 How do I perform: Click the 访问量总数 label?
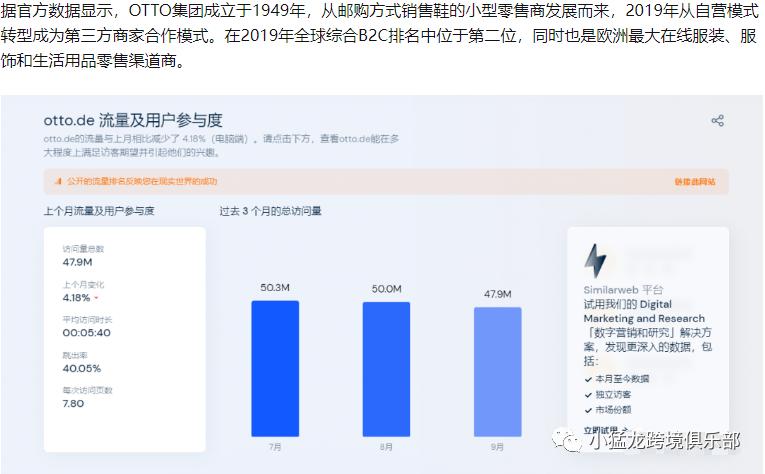click(83, 249)
